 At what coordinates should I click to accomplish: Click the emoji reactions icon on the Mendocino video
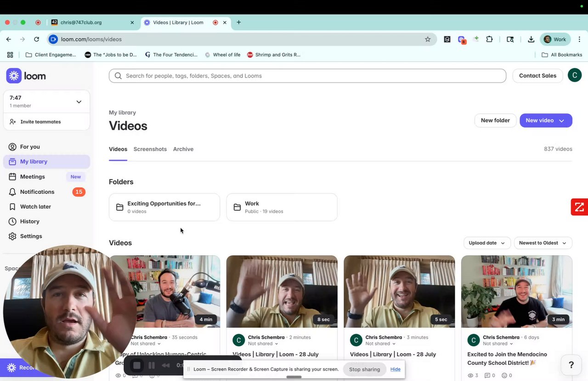tap(504, 375)
